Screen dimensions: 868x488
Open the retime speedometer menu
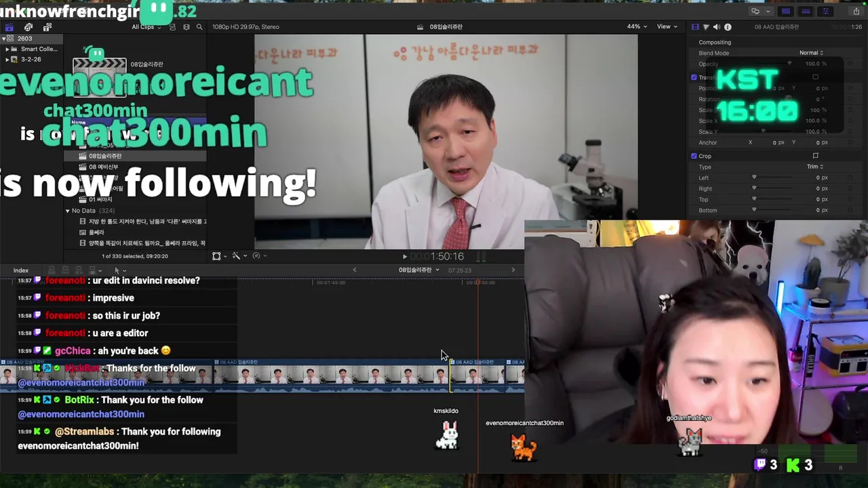[256, 256]
